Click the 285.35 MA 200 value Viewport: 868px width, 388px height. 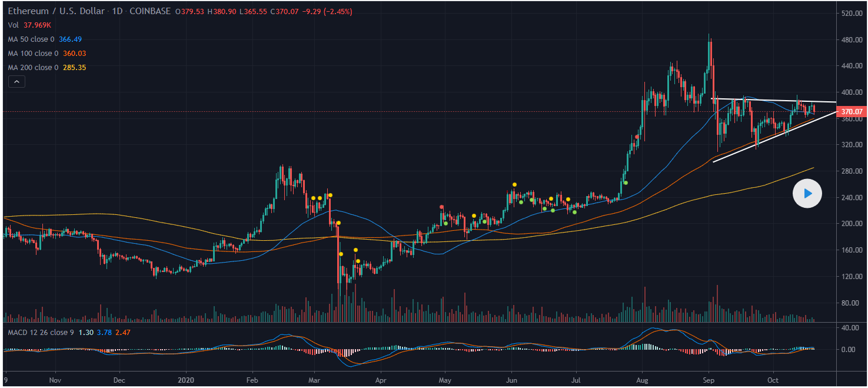[74, 68]
